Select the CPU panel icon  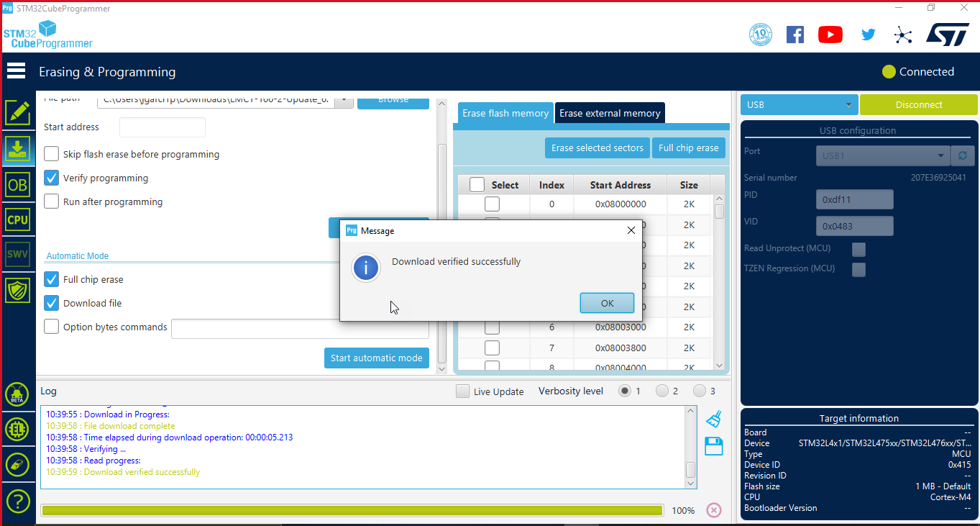17,220
